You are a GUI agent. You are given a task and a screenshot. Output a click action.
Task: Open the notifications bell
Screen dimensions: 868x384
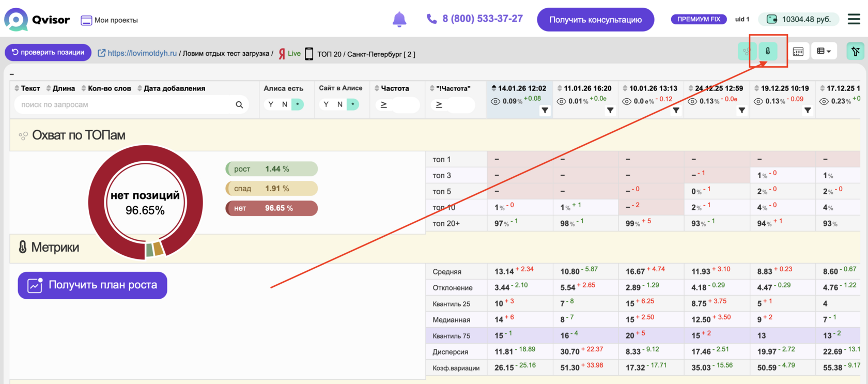pyautogui.click(x=399, y=20)
